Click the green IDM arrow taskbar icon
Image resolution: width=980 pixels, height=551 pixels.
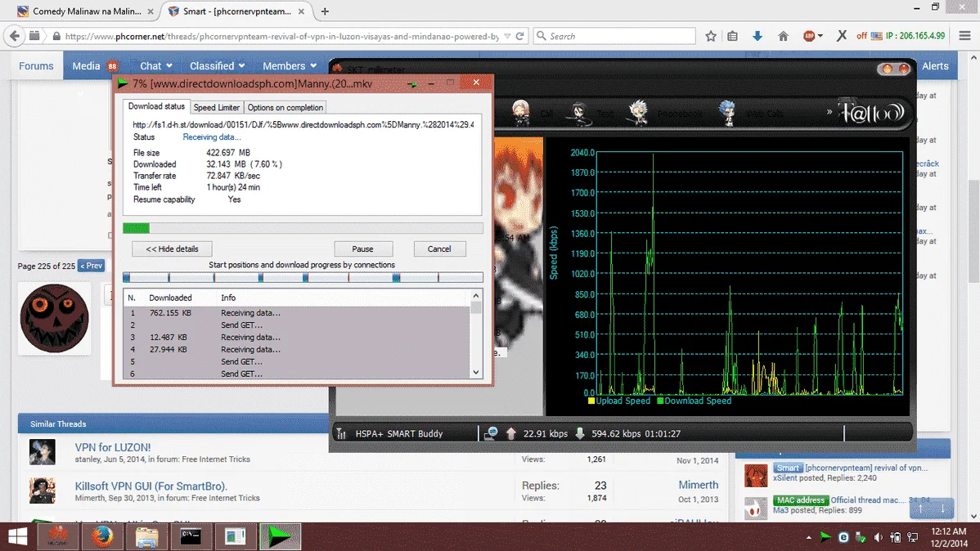pos(280,536)
